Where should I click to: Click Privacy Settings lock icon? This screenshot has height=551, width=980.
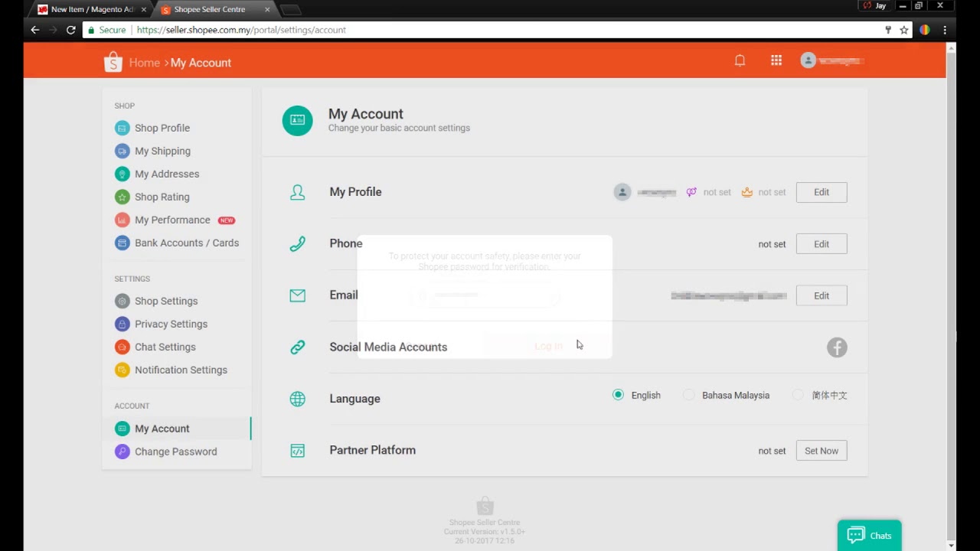tap(122, 324)
